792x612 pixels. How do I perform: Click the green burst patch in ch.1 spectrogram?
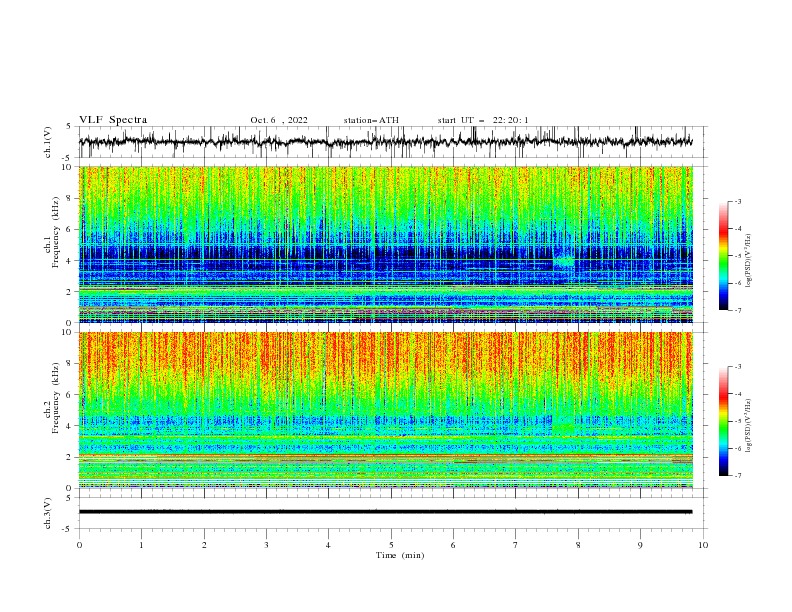coord(564,261)
